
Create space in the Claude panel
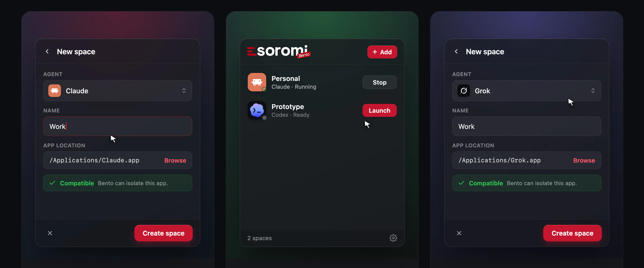pos(164,233)
